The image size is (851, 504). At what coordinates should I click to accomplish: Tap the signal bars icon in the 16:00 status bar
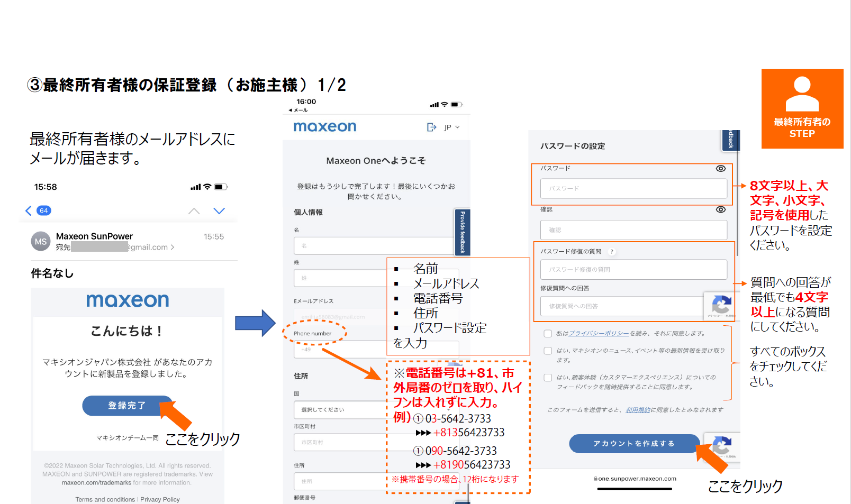click(434, 105)
